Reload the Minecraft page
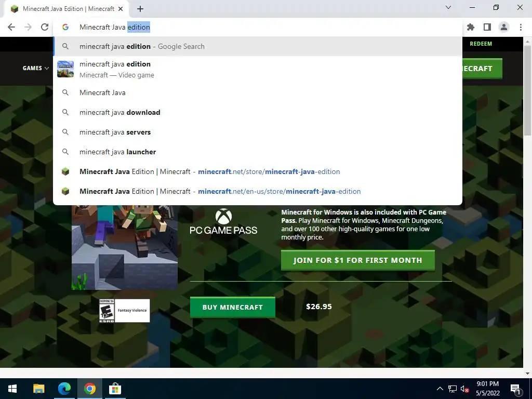Image resolution: width=532 pixels, height=399 pixels. click(45, 27)
